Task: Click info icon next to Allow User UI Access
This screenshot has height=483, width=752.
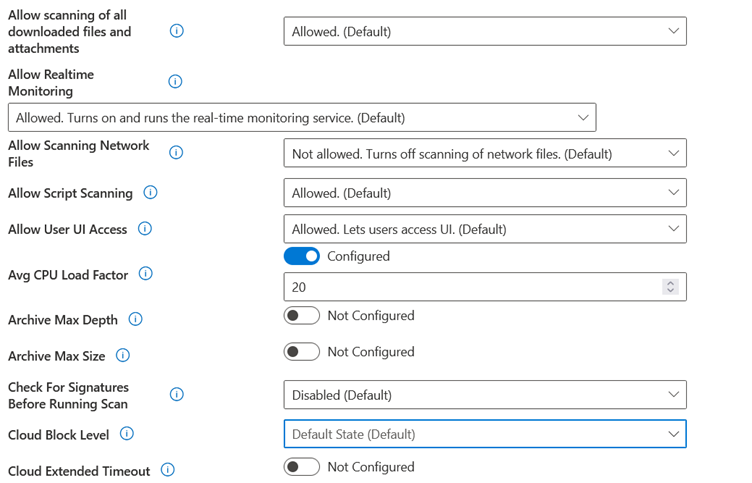Action: click(145, 229)
